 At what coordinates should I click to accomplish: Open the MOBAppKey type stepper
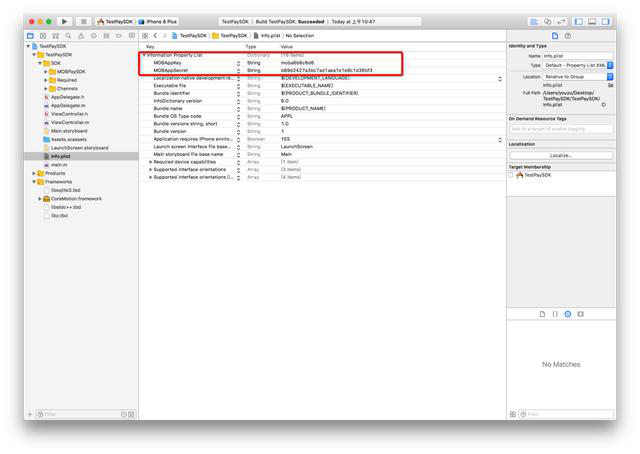(238, 63)
